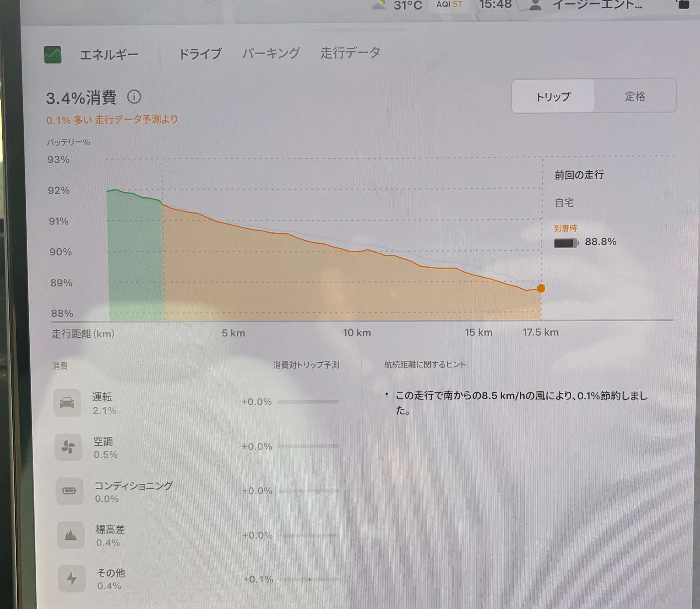Screen dimensions: 700x609
Task: Tap the 自宅 destination label
Action: point(564,203)
